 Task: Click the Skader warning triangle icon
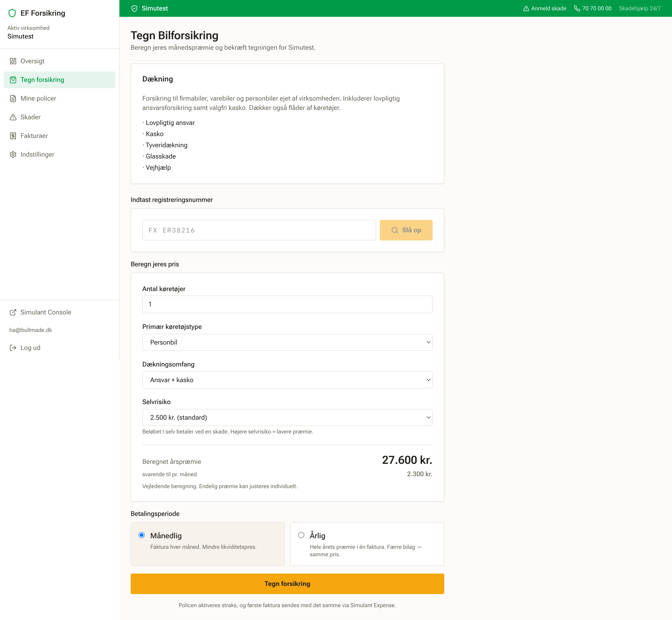[x=13, y=117]
